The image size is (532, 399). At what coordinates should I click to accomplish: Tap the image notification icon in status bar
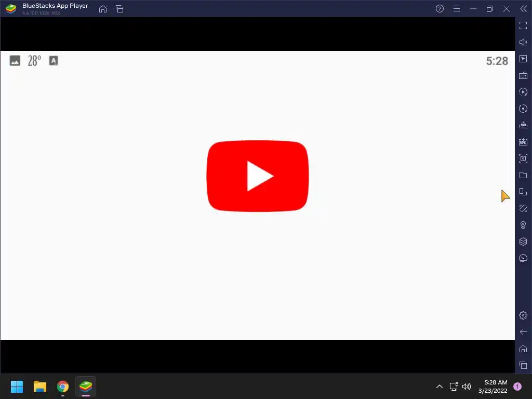(15, 61)
